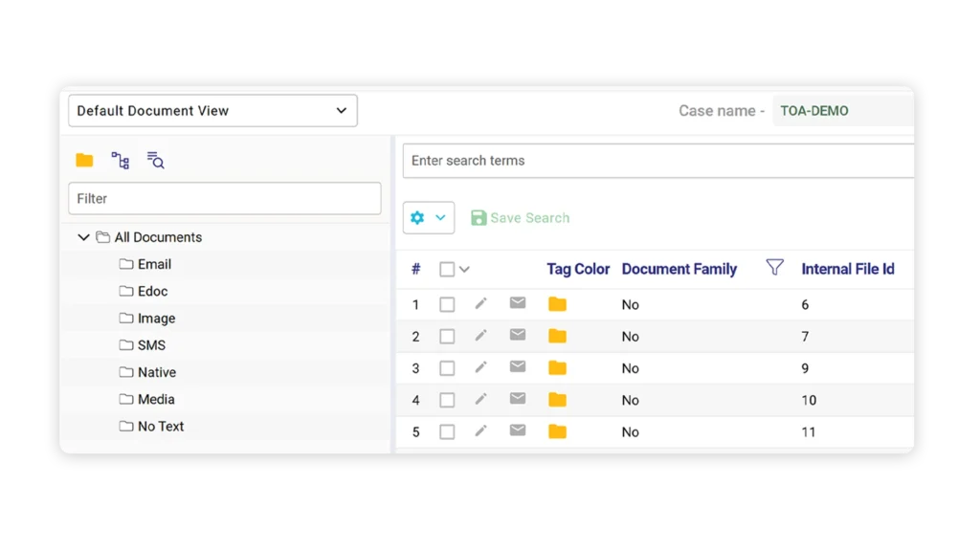Click the pencil edit icon in row 4
980x551 pixels.
(x=481, y=399)
